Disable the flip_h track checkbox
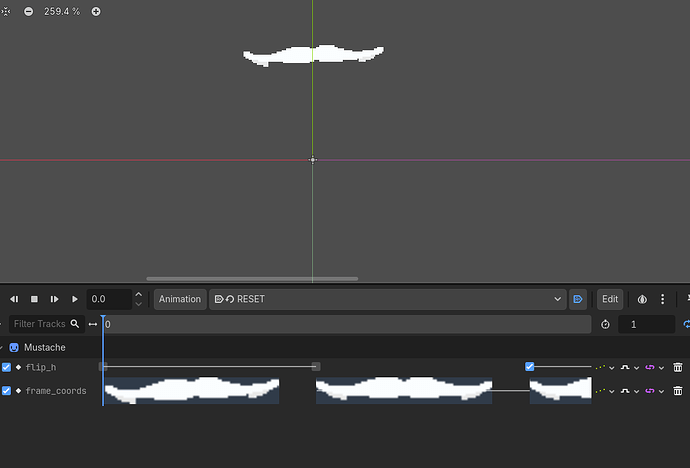 pos(6,367)
